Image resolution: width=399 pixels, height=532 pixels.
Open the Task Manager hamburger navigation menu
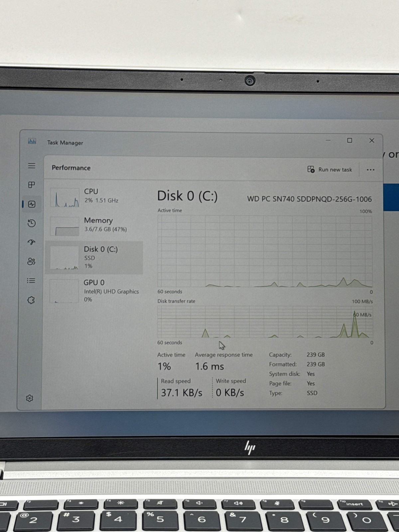(x=32, y=166)
